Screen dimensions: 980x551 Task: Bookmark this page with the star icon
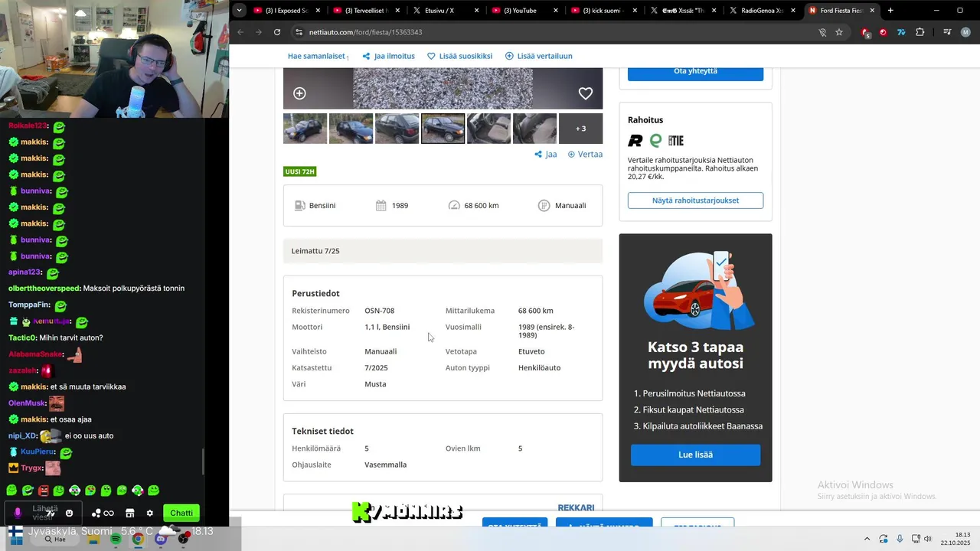839,32
